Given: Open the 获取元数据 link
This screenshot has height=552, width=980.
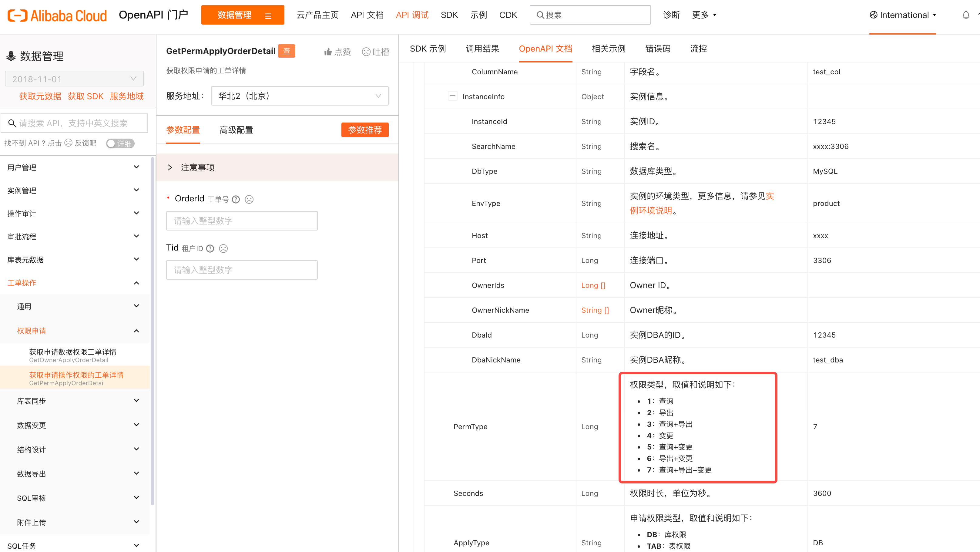Looking at the screenshot, I should [40, 96].
